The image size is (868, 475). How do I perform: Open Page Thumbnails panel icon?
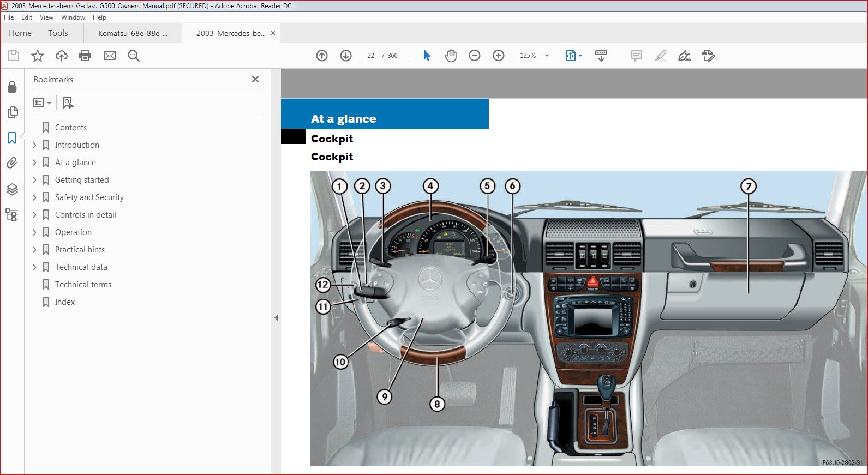(x=12, y=112)
